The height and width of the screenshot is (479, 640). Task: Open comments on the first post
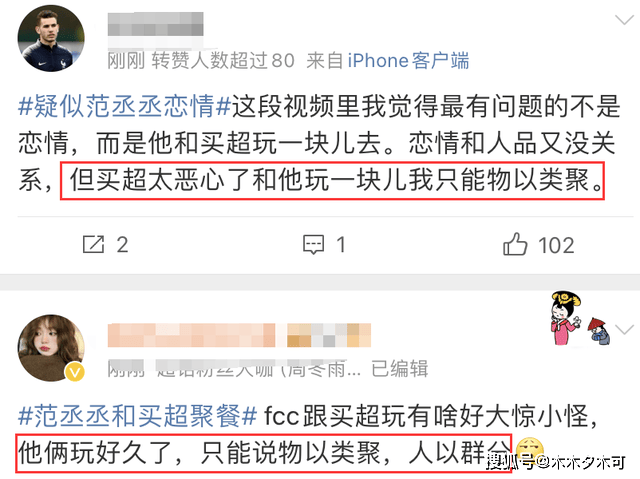tap(313, 245)
